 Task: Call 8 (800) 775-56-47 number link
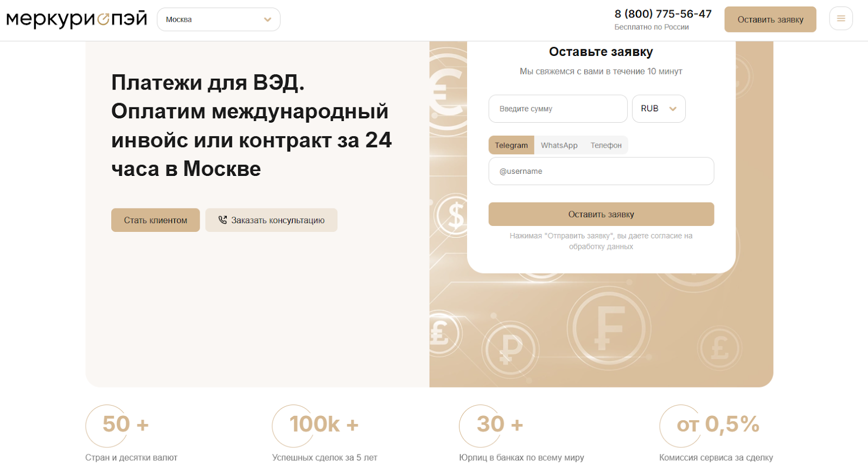(x=662, y=14)
